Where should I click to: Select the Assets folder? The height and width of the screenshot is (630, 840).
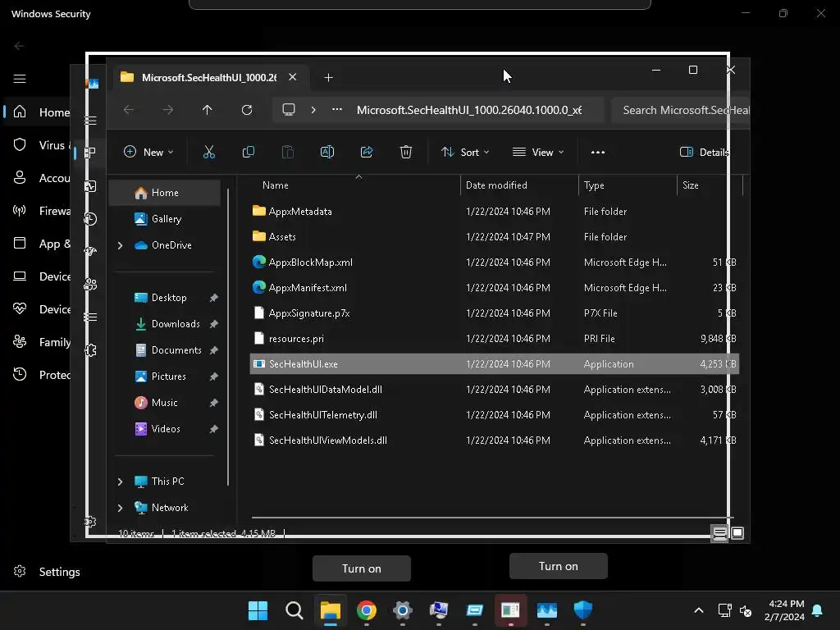495,237
